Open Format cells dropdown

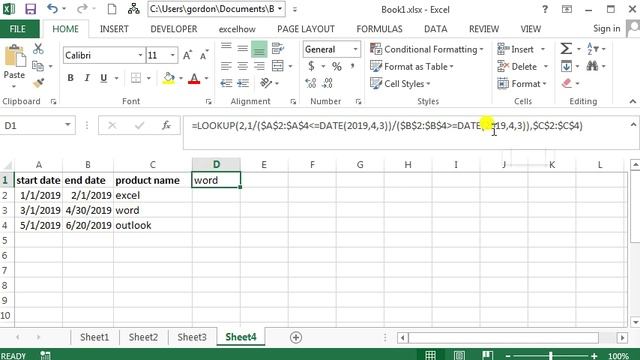pyautogui.click(x=545, y=84)
